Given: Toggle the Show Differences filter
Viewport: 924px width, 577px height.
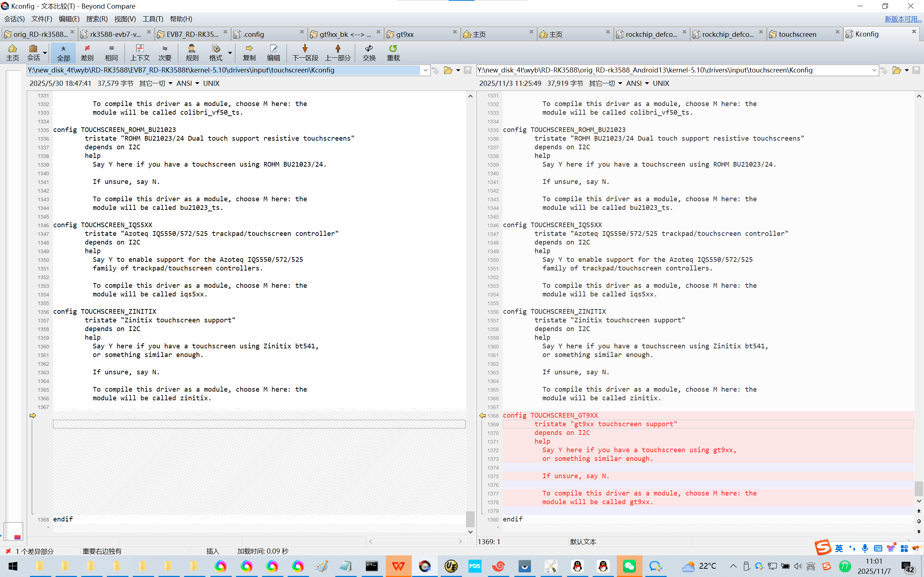Looking at the screenshot, I should pyautogui.click(x=87, y=52).
